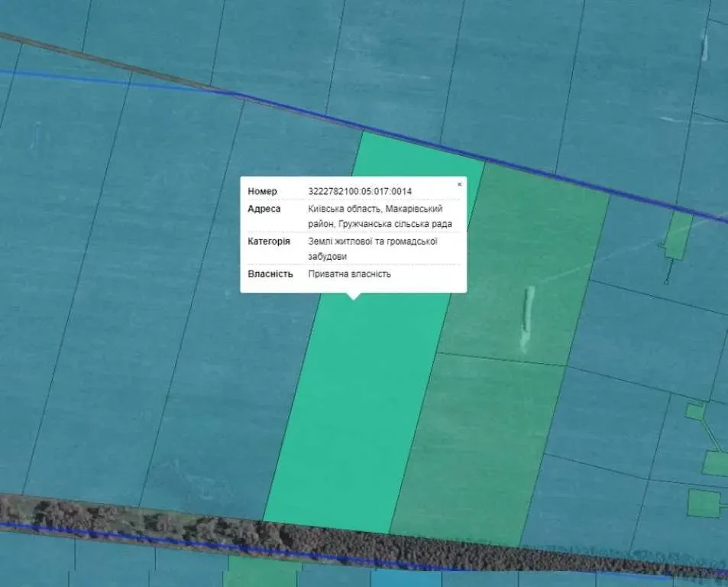
Task: Select blue parcel directly left of highlighted parcel
Action: click(x=229, y=382)
